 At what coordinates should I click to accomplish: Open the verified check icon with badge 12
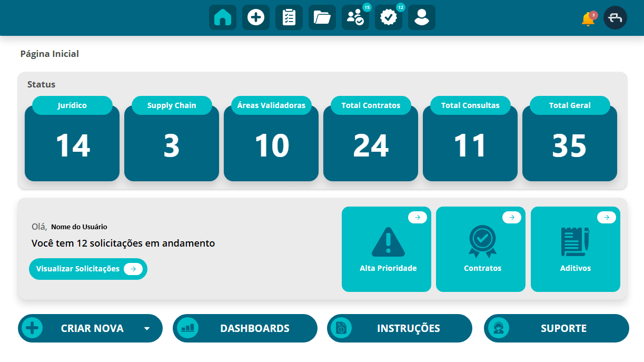389,17
